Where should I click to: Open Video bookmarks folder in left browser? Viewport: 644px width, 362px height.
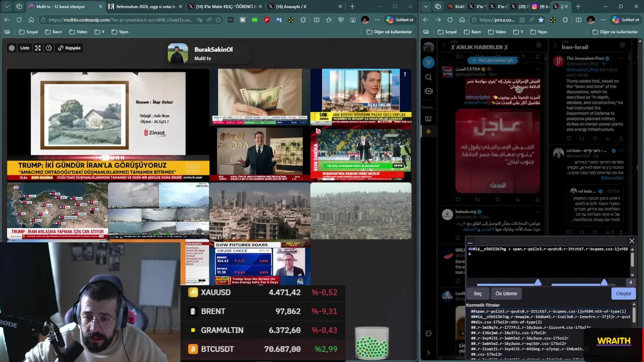click(78, 32)
